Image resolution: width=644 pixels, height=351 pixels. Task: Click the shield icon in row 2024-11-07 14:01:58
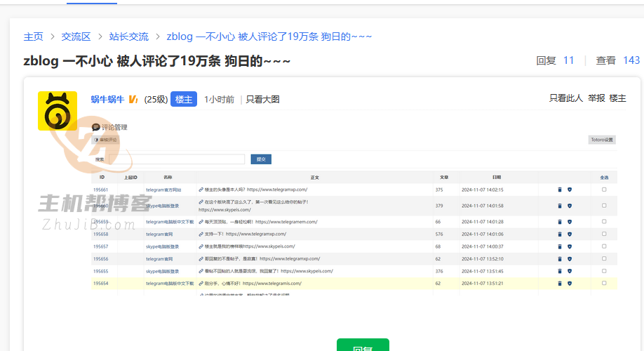569,206
